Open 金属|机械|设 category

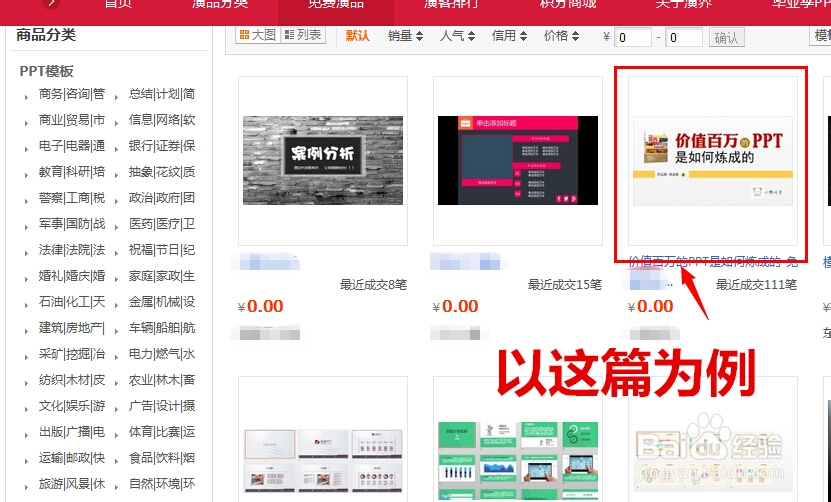[162, 302]
